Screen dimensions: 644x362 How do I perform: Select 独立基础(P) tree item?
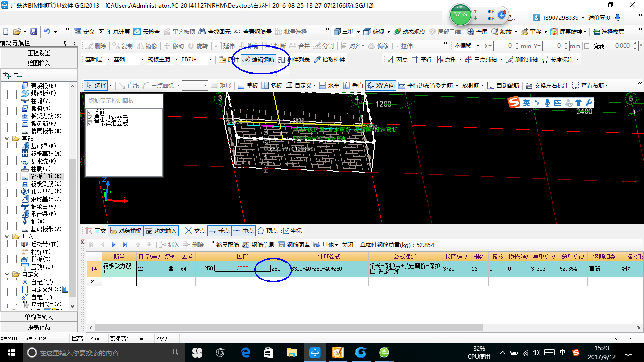point(42,191)
